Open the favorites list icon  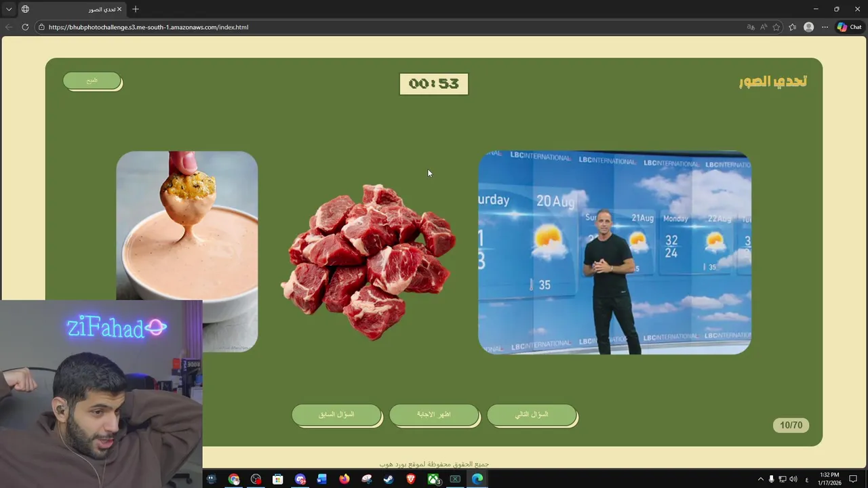[x=793, y=27]
